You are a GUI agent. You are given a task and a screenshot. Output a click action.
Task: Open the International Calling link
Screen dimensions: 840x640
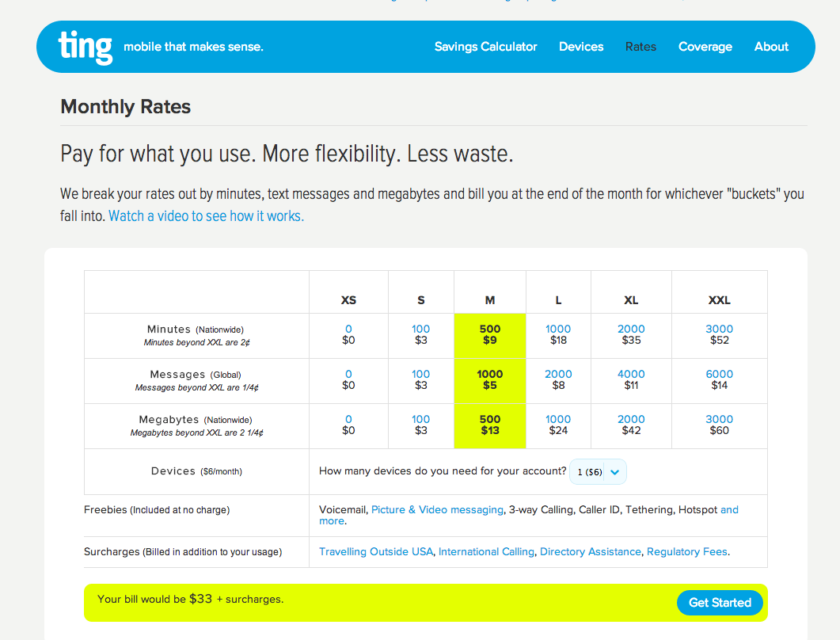(486, 551)
